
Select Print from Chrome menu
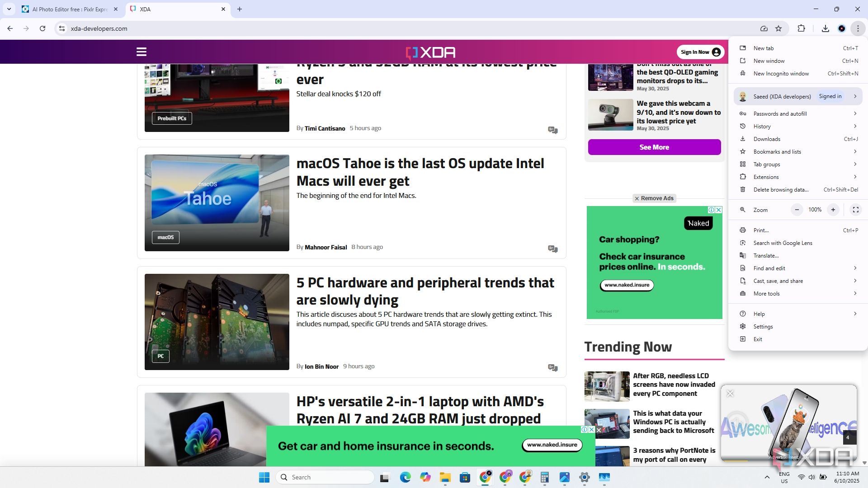tap(798, 230)
